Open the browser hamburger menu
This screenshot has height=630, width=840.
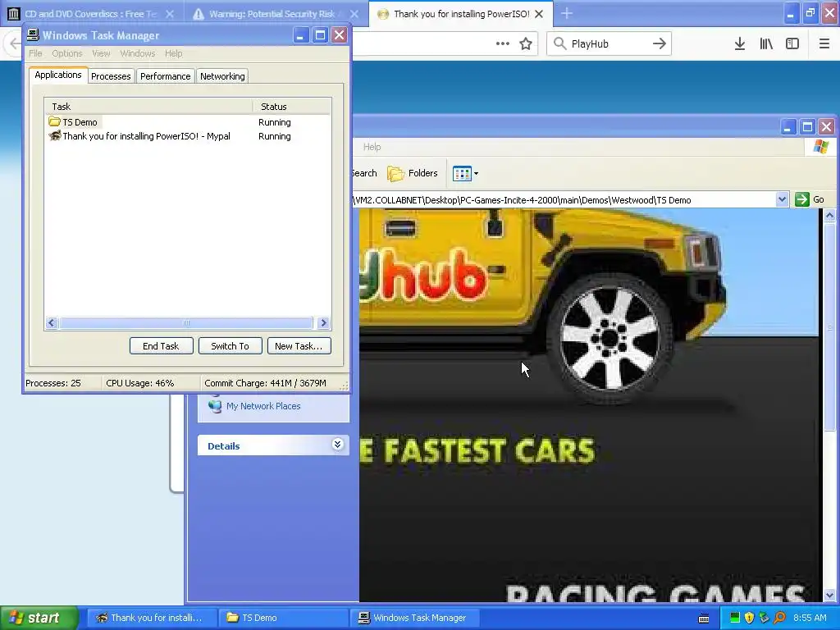tap(824, 44)
